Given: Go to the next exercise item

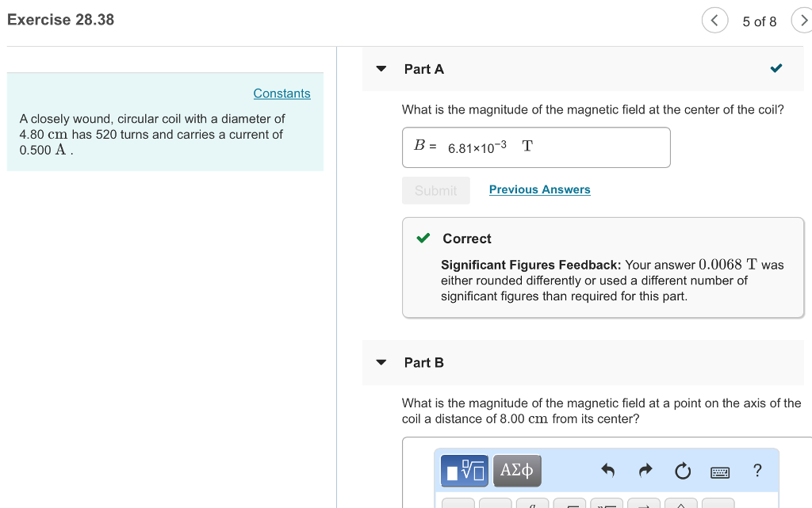Looking at the screenshot, I should click(x=805, y=21).
